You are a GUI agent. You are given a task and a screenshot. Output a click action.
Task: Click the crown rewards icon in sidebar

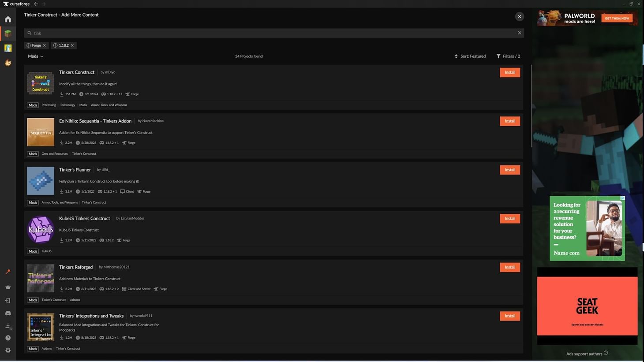coord(7,287)
